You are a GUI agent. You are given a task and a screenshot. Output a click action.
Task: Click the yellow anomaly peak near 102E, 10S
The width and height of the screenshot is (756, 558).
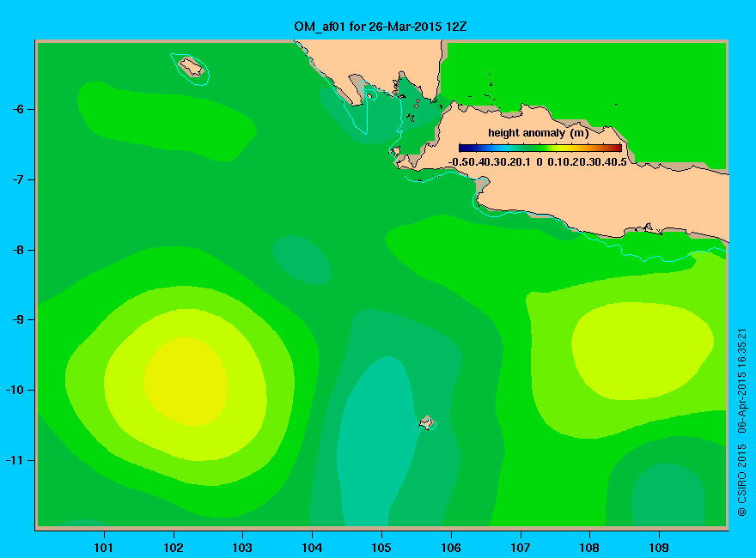pyautogui.click(x=186, y=382)
